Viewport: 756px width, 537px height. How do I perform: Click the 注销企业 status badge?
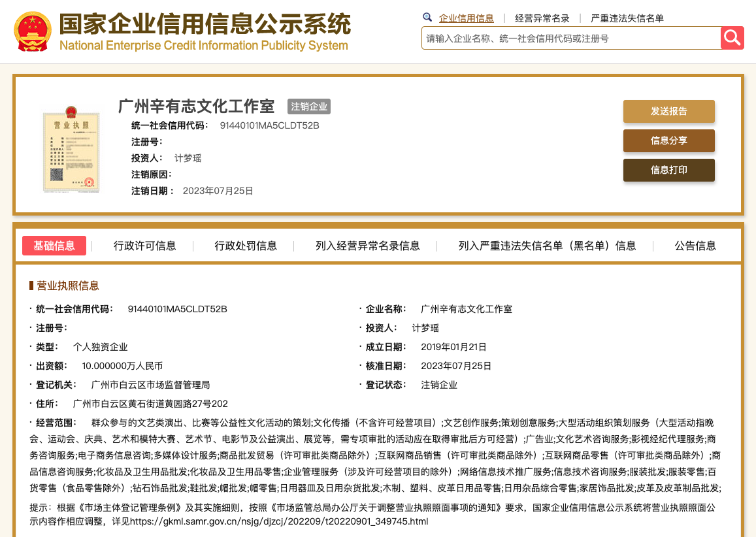point(309,106)
